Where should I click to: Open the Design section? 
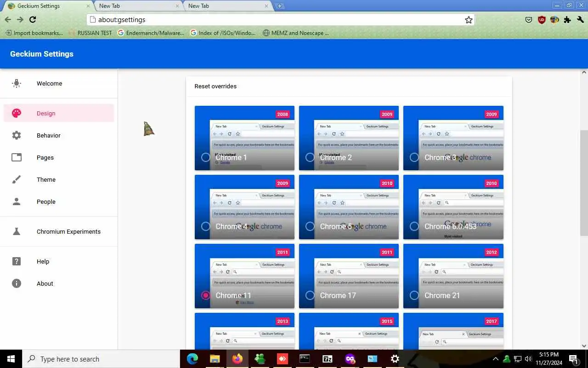click(x=59, y=113)
